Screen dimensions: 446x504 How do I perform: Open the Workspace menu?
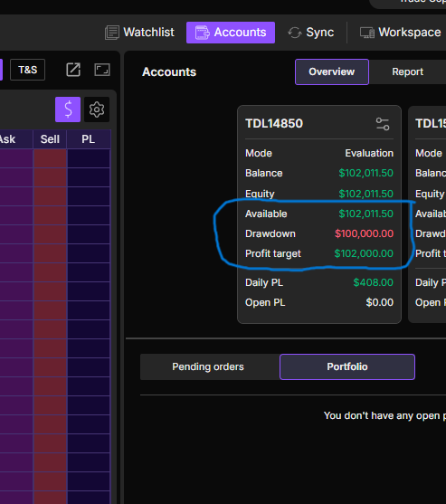400,33
